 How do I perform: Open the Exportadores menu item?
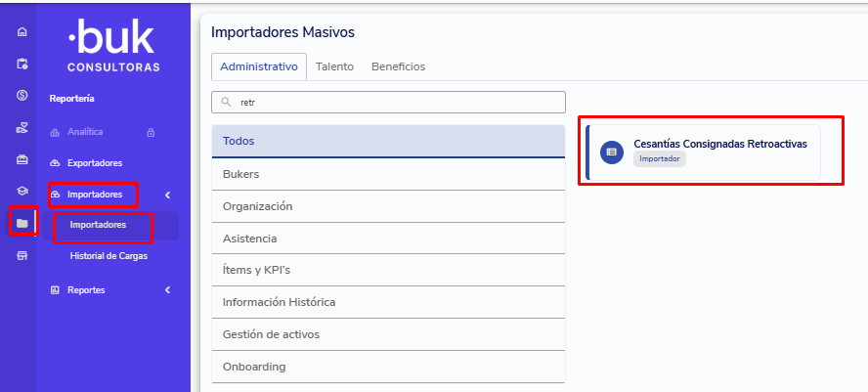click(95, 163)
